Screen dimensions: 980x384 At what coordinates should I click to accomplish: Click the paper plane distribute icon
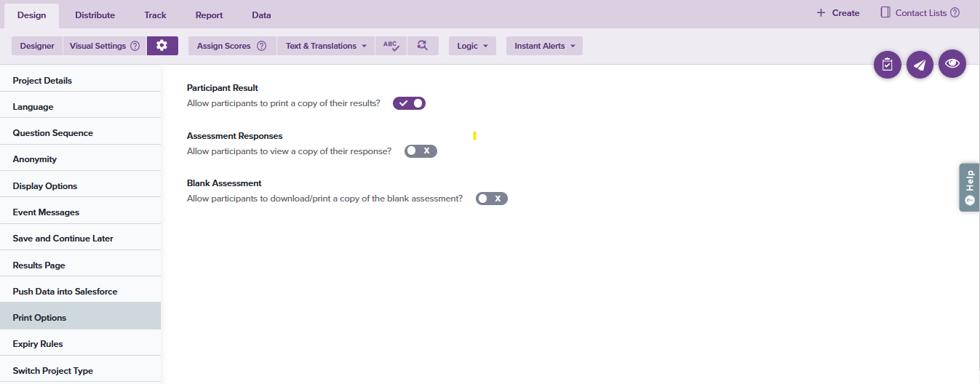coord(920,65)
